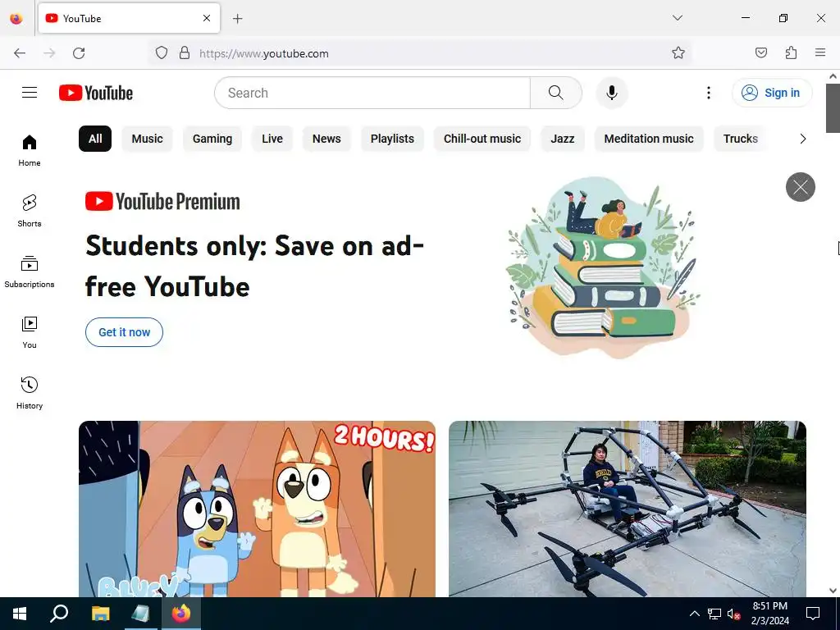Show more category chips with right arrow
This screenshot has width=840, height=630.
[x=802, y=139]
